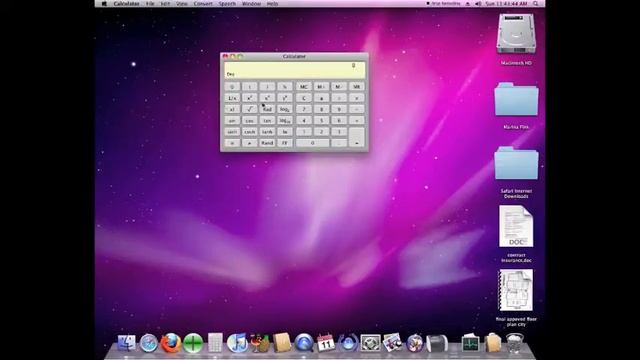Image resolution: width=640 pixels, height=360 pixels.
Task: Click the tall equals key
Action: tap(356, 137)
